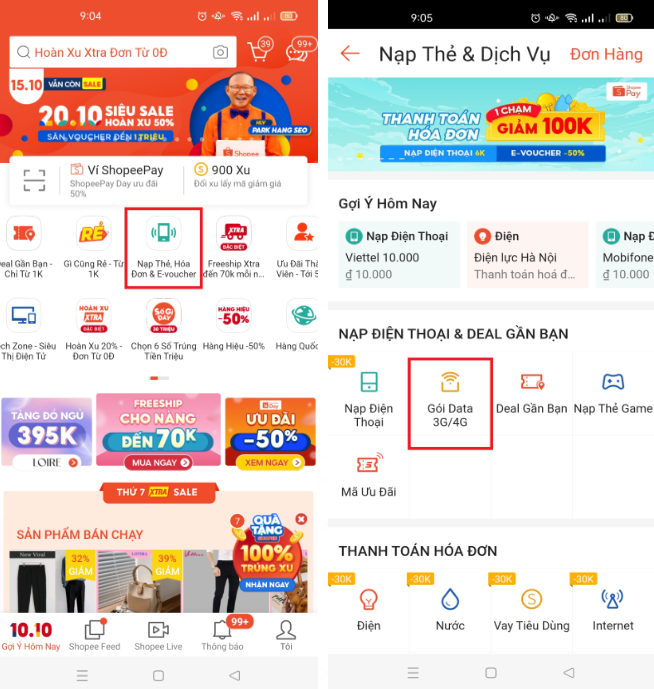
Task: Open the chat messages icon
Action: pyautogui.click(x=298, y=50)
